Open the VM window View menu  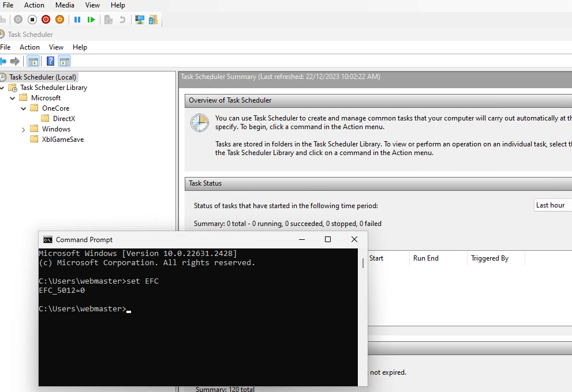coord(92,5)
